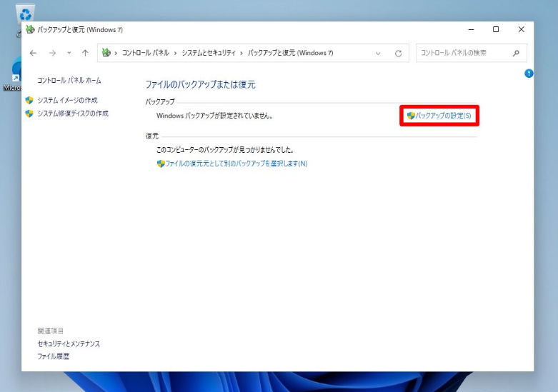Click the Forward navigation arrow

52,53
